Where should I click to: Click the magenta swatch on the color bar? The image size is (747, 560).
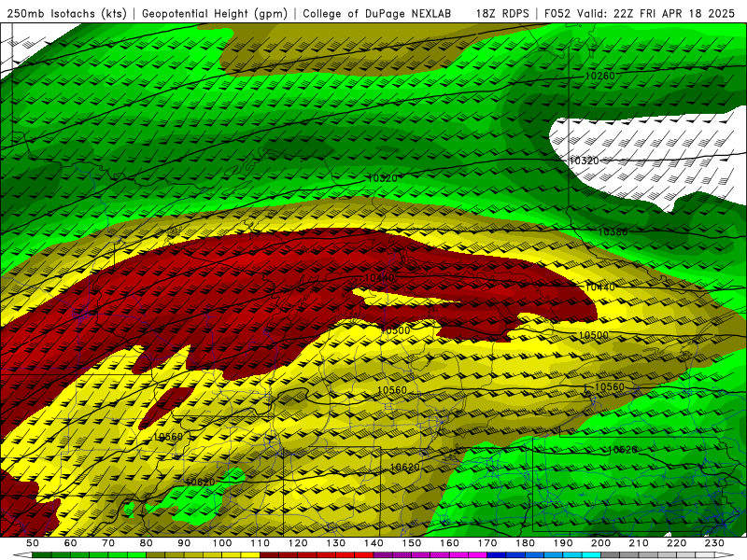coord(478,555)
